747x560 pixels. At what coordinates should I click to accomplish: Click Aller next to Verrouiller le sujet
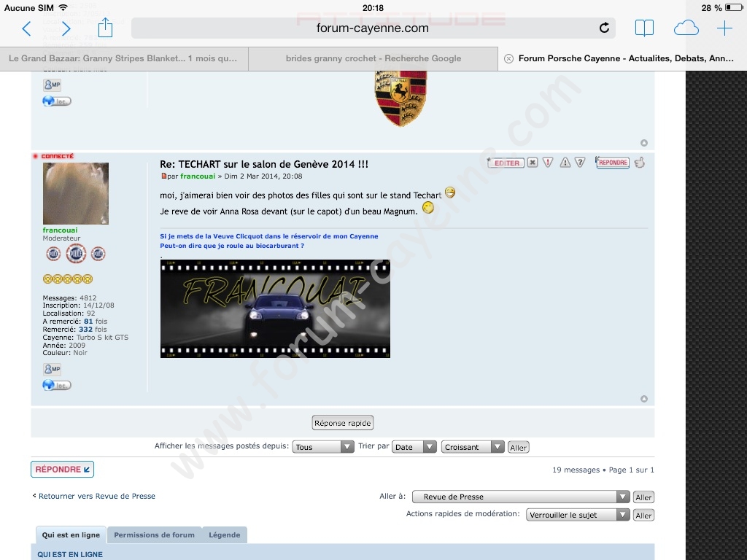[x=643, y=516]
